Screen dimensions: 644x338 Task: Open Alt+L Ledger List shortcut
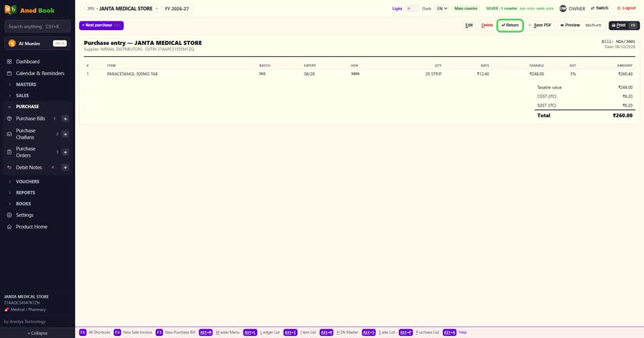261,332
